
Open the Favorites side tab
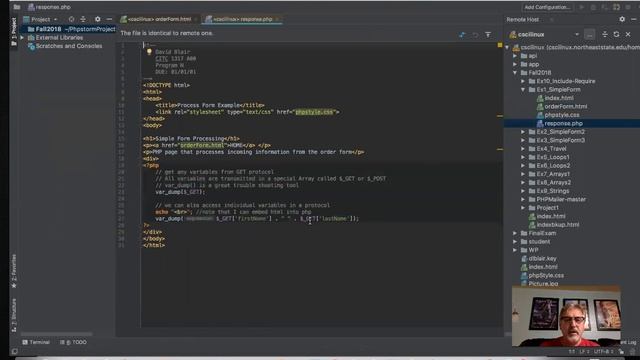coord(14,271)
